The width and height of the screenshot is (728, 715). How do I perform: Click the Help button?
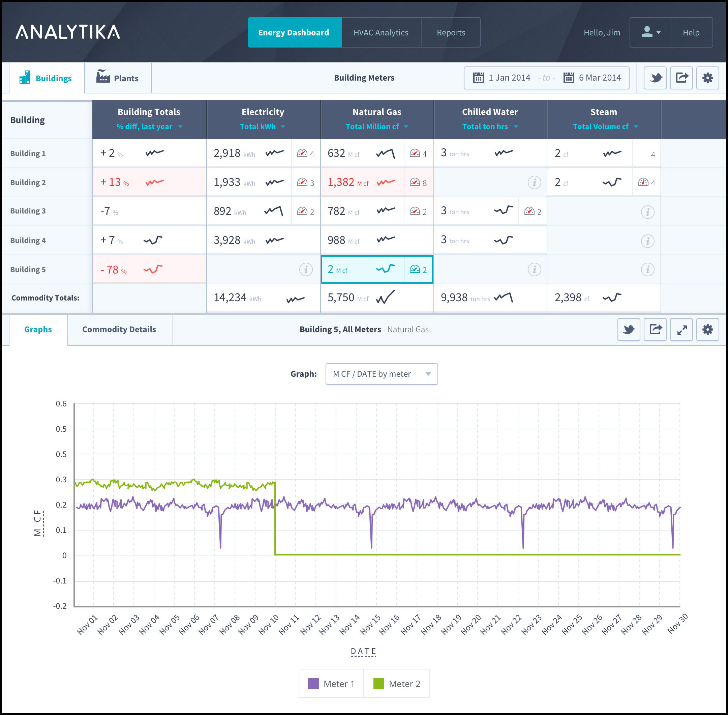pyautogui.click(x=691, y=32)
